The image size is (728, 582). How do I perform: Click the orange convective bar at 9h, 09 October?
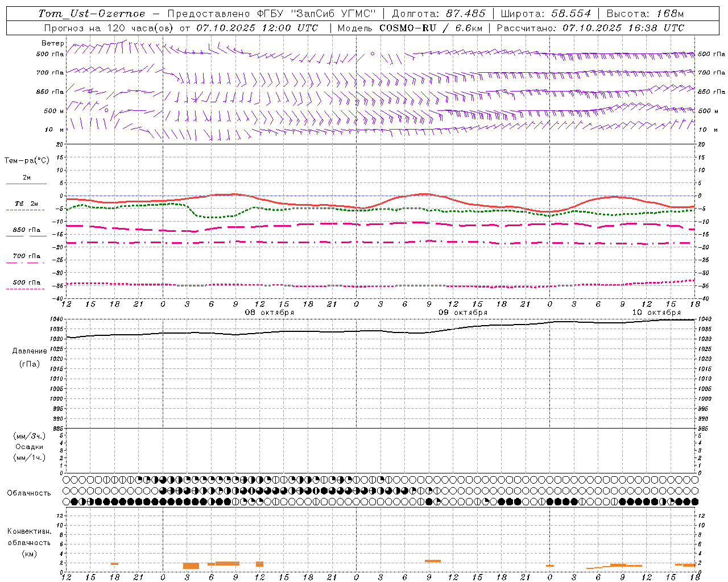[x=433, y=561]
